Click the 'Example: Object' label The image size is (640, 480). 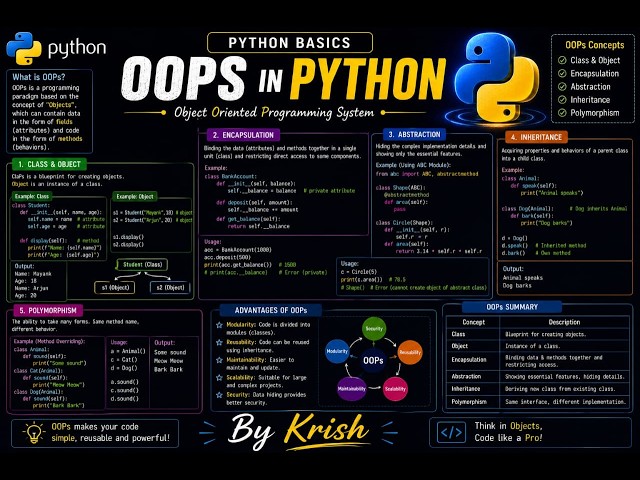[135, 197]
